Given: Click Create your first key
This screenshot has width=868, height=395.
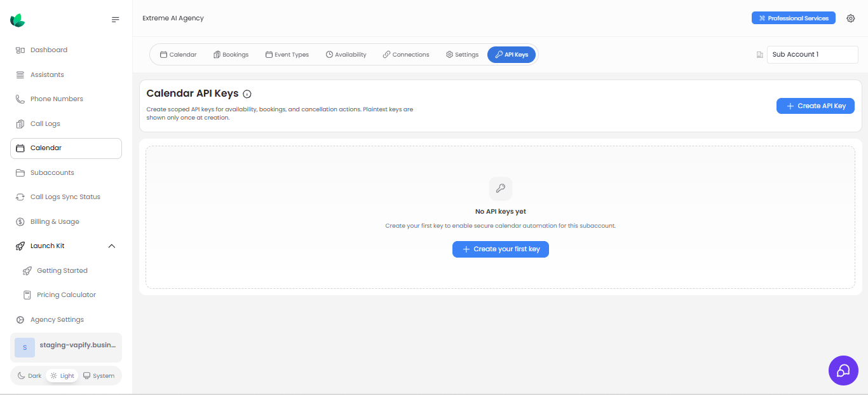Looking at the screenshot, I should click(501, 249).
